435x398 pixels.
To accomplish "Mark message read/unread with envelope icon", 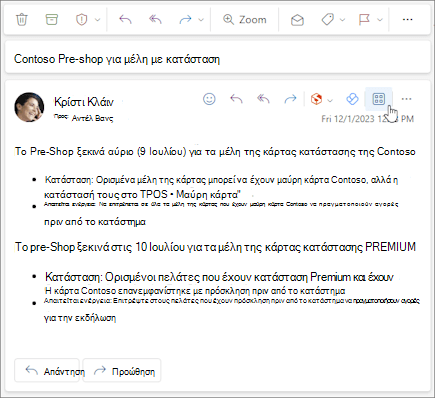I will point(297,20).
